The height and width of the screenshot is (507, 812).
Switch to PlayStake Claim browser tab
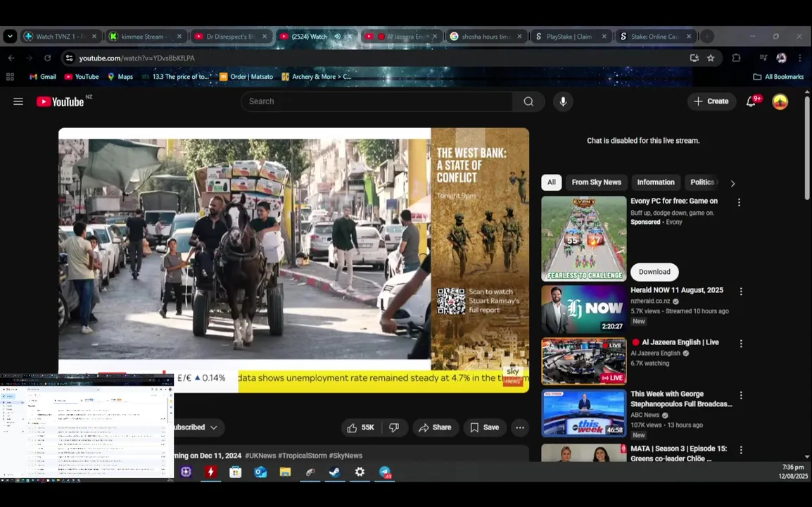(x=571, y=37)
